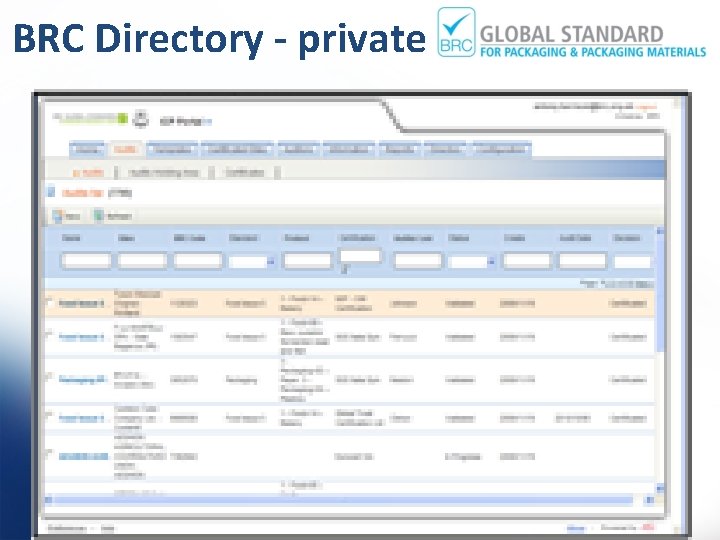This screenshot has width=720, height=540.
Task: Click the small document icon beside the list title
Action: (51, 191)
